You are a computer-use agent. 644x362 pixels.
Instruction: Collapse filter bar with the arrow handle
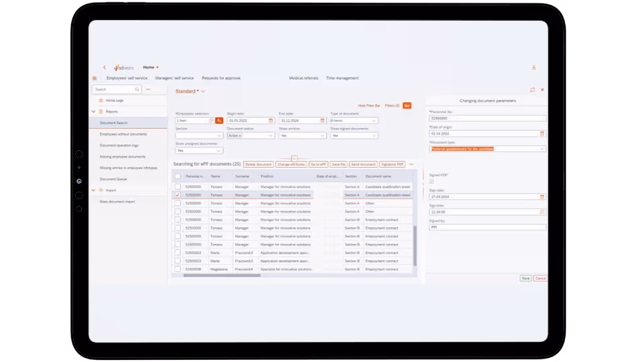point(294,158)
